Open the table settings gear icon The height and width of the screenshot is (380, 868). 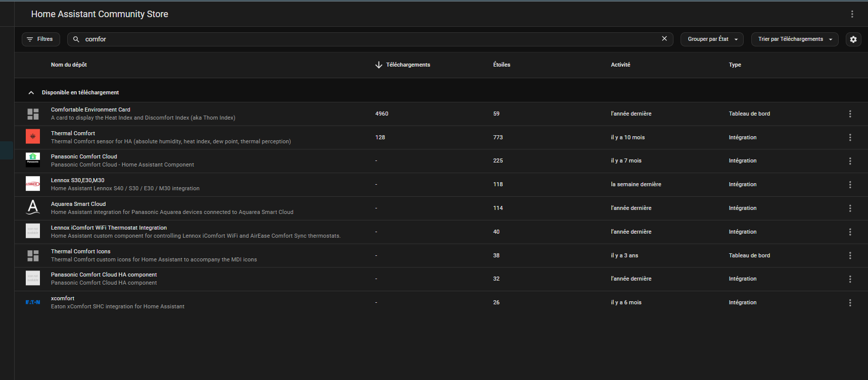click(x=853, y=39)
